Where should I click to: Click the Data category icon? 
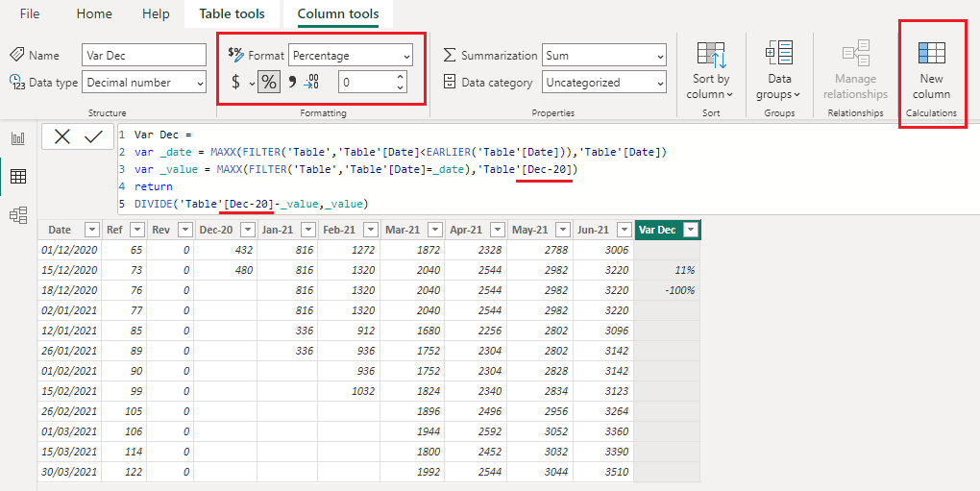click(450, 82)
